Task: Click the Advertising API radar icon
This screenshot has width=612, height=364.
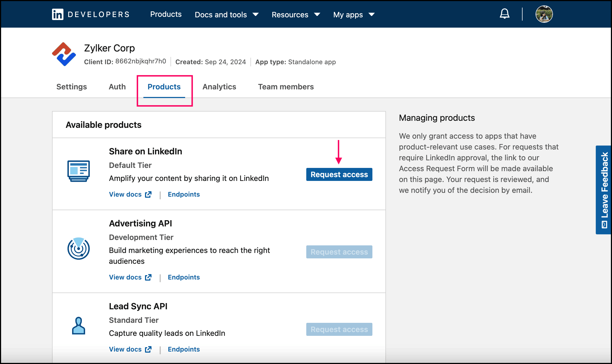Action: pyautogui.click(x=79, y=248)
